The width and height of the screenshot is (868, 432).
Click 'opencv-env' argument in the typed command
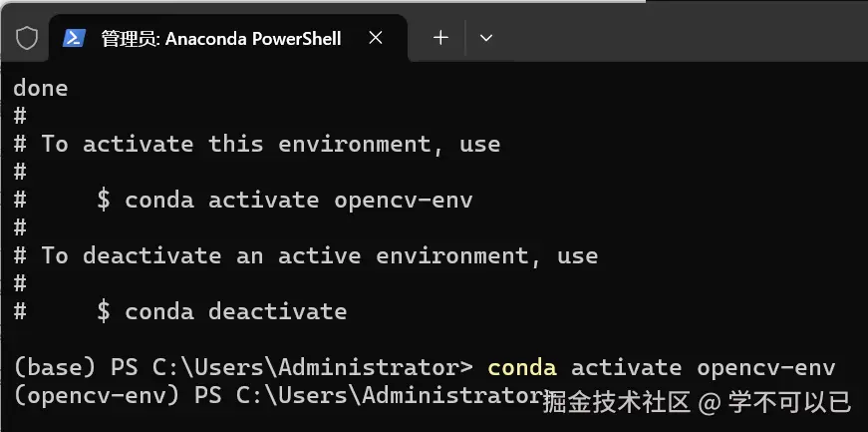click(765, 367)
